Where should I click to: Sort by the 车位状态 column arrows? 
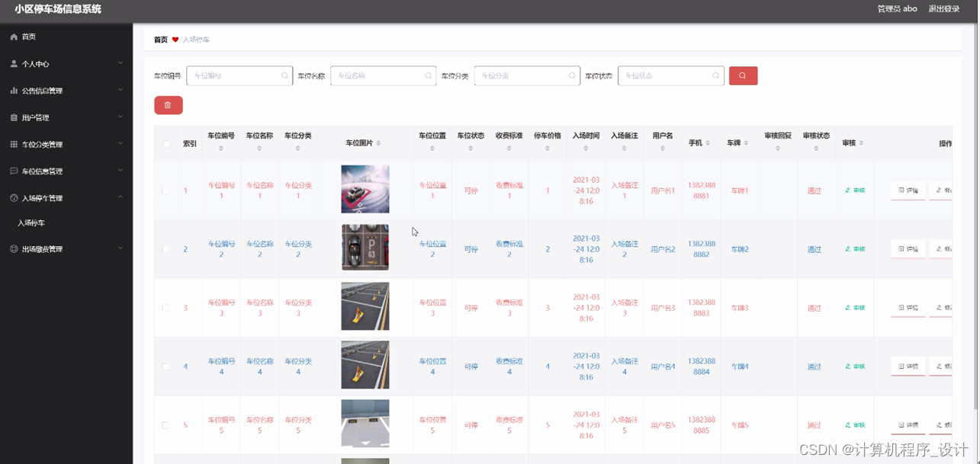click(471, 149)
